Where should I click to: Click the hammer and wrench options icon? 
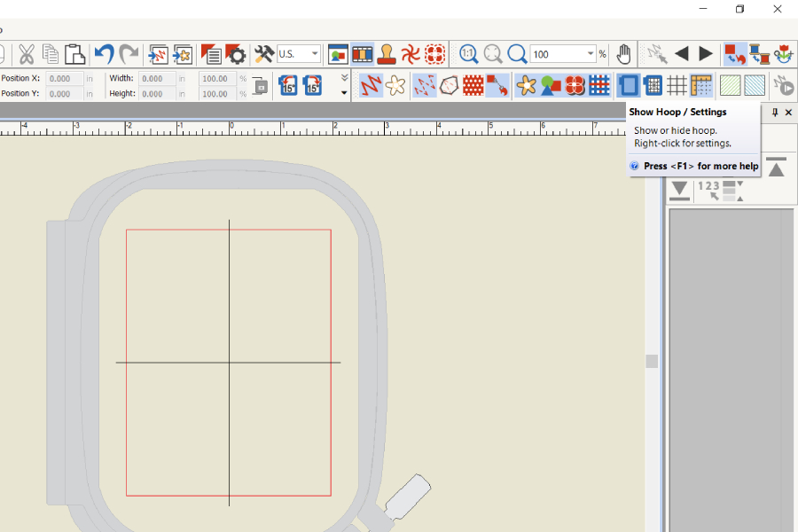[x=263, y=54]
